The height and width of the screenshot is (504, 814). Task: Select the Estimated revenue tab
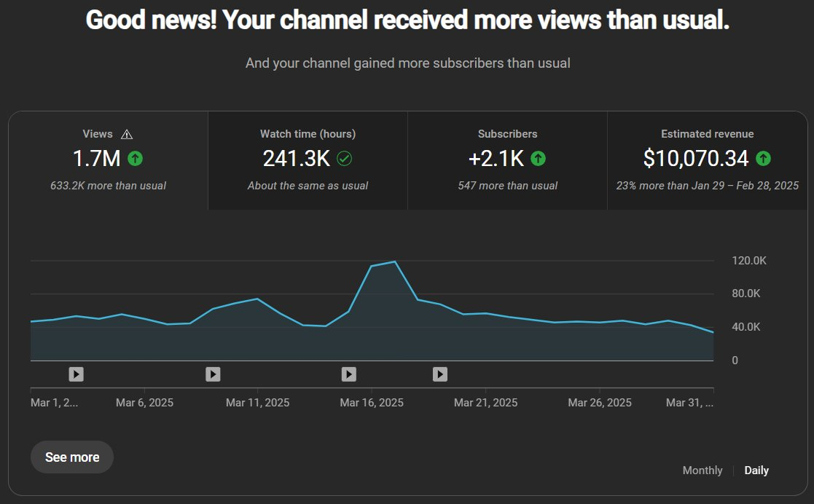tap(707, 160)
